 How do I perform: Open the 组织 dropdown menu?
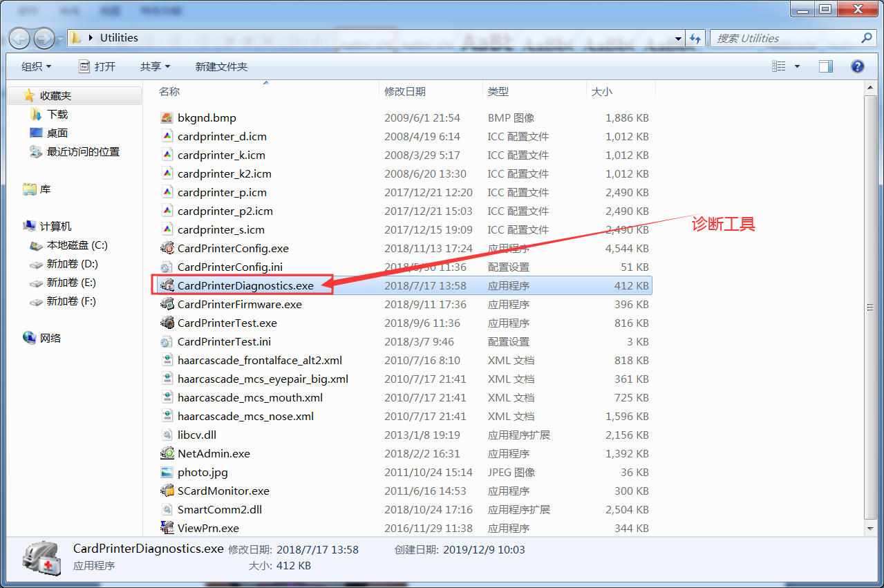point(36,66)
